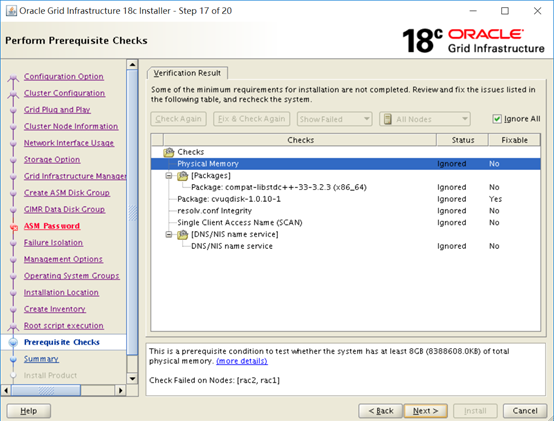Viewport: 554px width, 421px height.
Task: Go to Failure Isolation step
Action: point(53,243)
